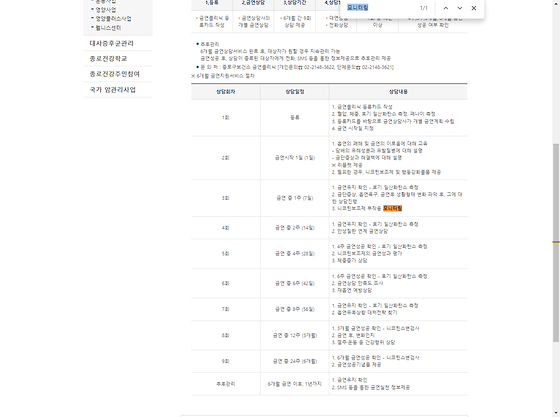Click the 1회 session cell
The height and width of the screenshot is (417, 560).
click(226, 117)
